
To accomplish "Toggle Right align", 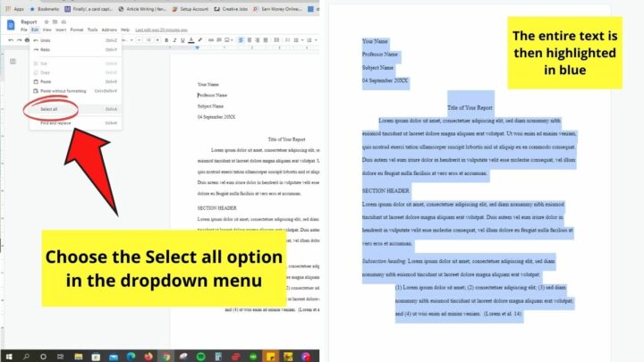I will 258,40.
